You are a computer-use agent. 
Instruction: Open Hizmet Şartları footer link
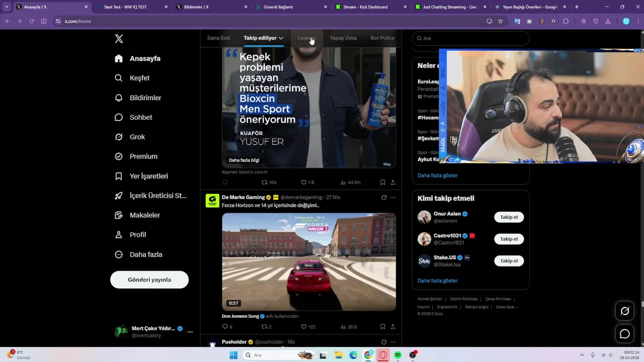tap(430, 299)
